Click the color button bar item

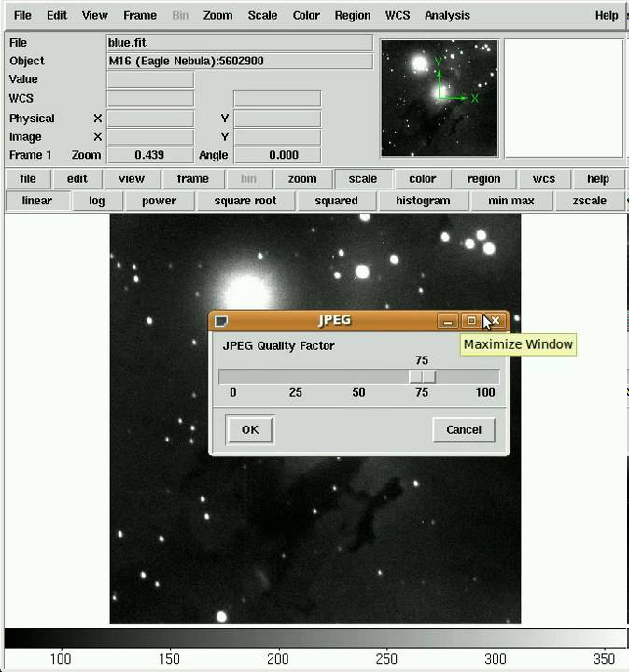click(x=423, y=178)
